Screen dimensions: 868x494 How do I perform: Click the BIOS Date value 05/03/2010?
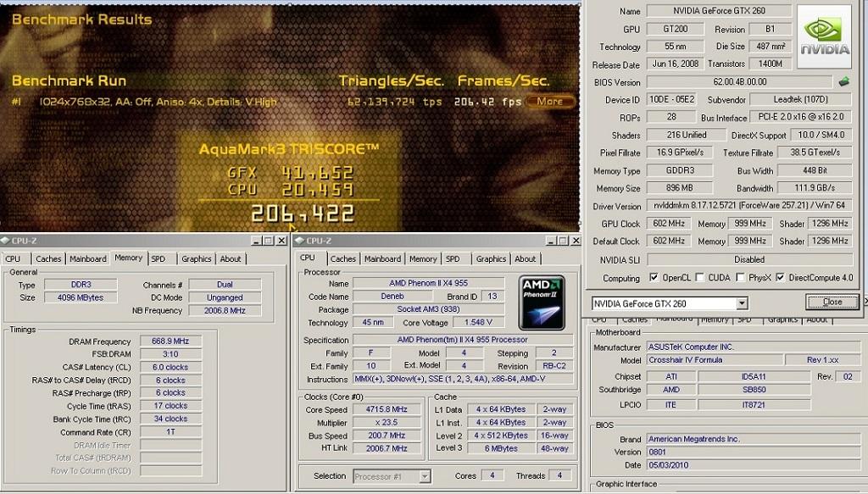[754, 465]
